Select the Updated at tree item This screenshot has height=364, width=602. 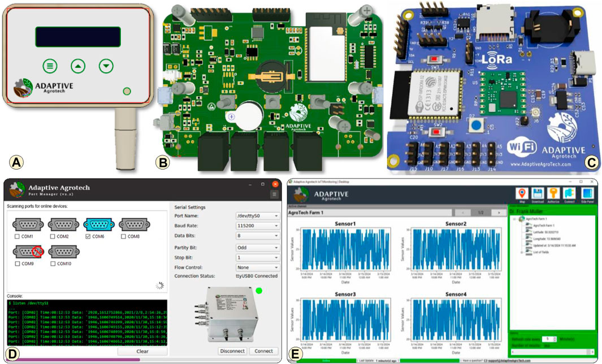tap(555, 245)
